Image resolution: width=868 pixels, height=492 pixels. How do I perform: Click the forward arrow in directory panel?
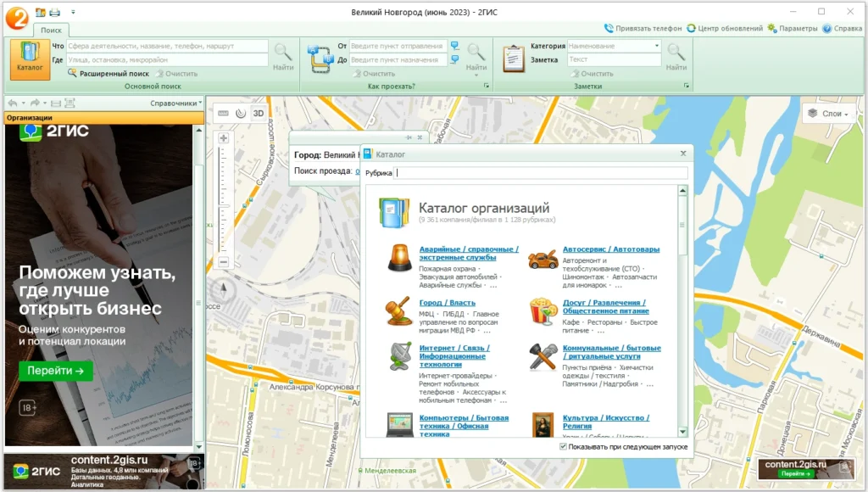click(x=34, y=103)
